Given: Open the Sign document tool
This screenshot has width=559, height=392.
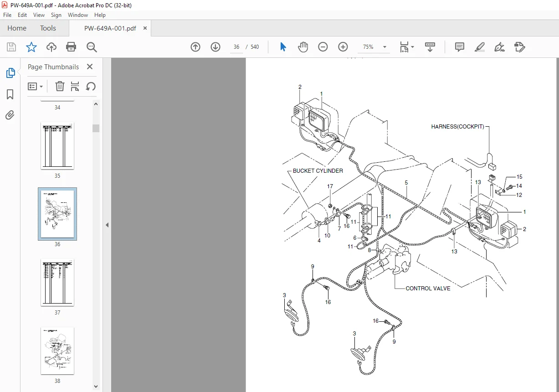Looking at the screenshot, I should pos(500,47).
